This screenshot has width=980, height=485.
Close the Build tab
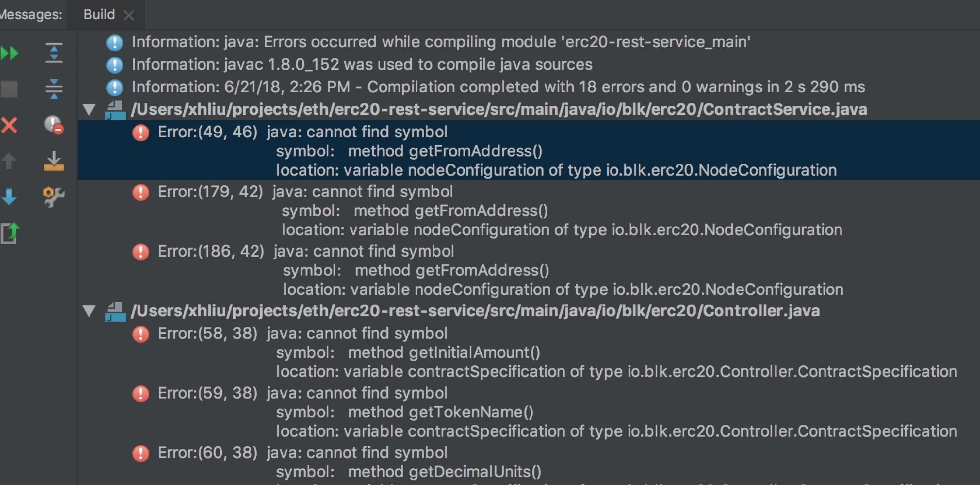pos(129,15)
